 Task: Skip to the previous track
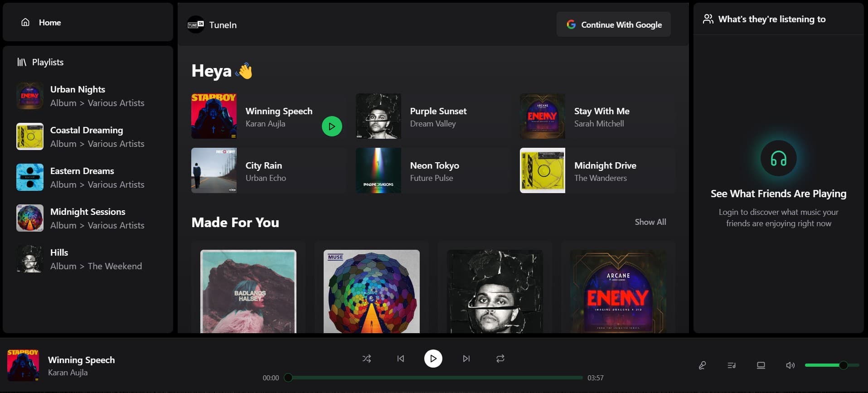pos(401,359)
